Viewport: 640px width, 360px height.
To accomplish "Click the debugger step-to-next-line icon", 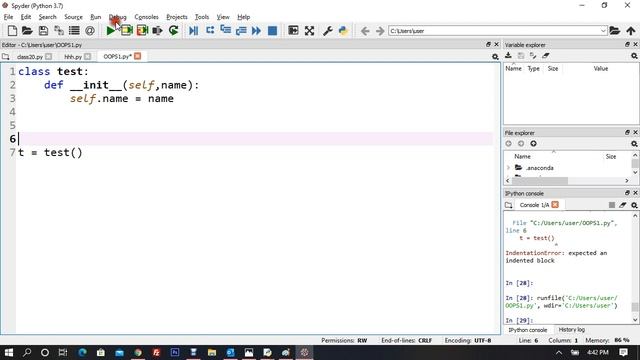I will click(210, 31).
